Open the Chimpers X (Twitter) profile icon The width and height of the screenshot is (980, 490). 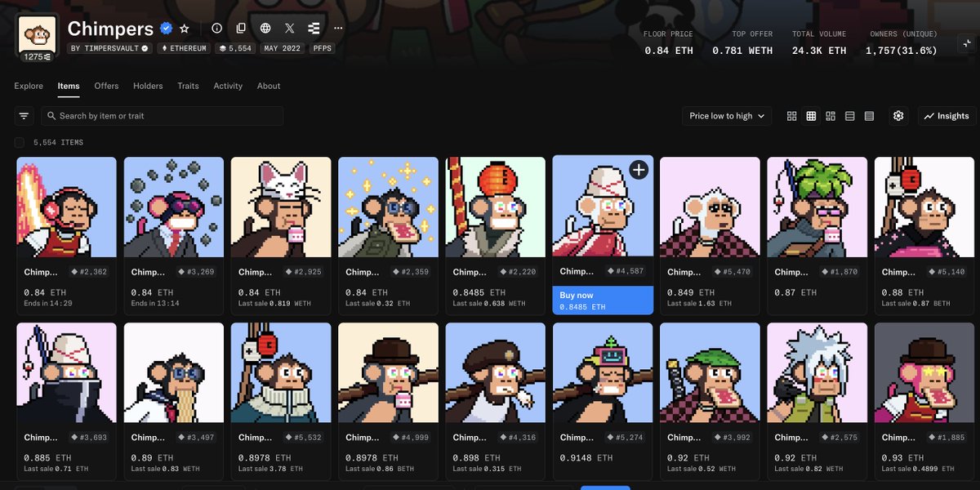(289, 28)
